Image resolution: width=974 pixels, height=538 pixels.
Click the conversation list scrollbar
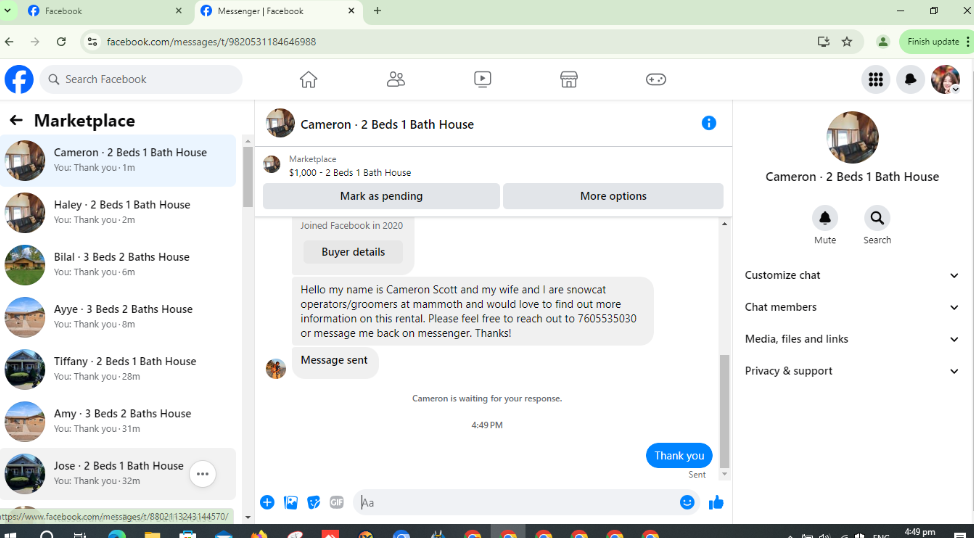248,177
